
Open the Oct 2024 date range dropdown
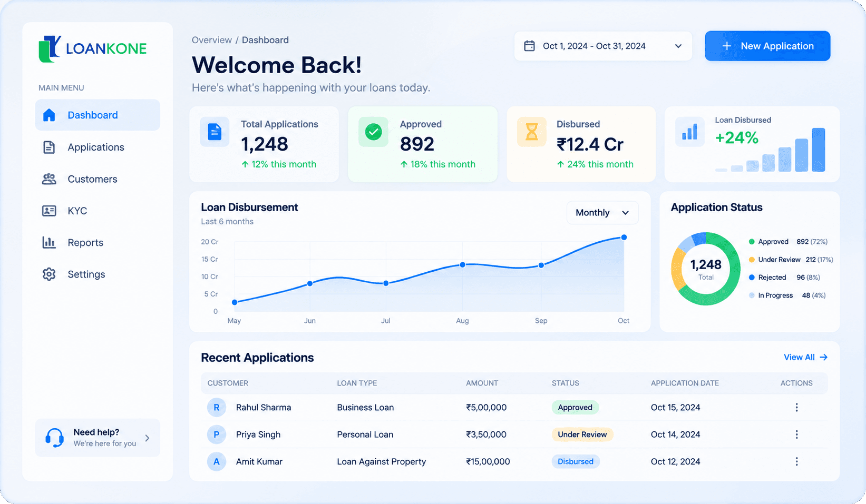(603, 46)
